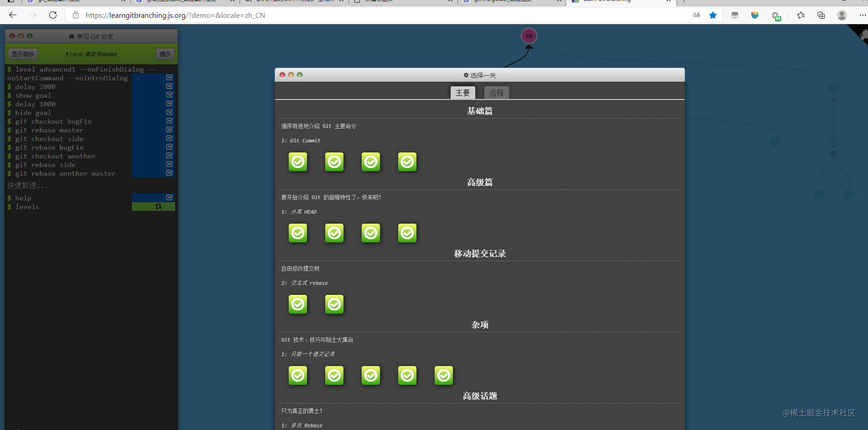Click the faded C3 commit node

pyautogui.click(x=775, y=142)
